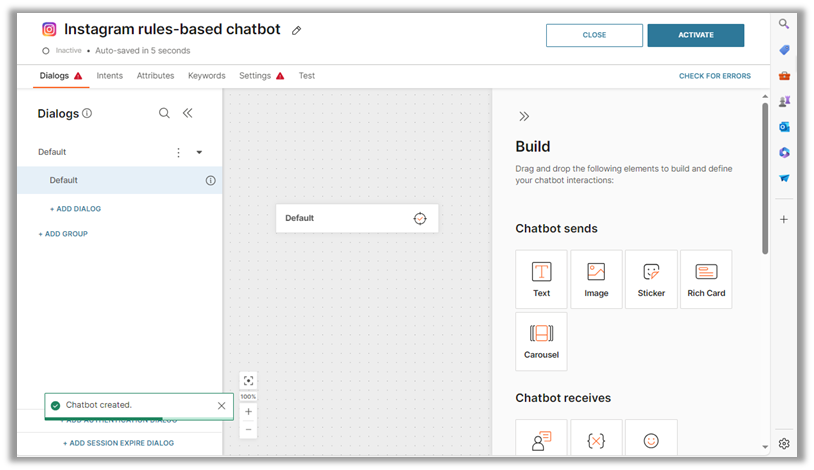Select the Sticker element tile
Screen dimensions: 814x470
[x=651, y=279]
